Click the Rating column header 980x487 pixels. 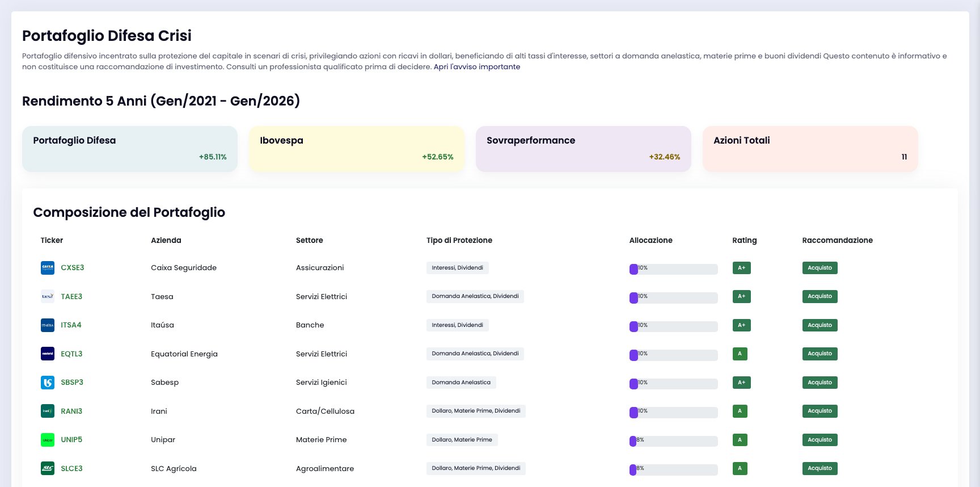tap(744, 240)
